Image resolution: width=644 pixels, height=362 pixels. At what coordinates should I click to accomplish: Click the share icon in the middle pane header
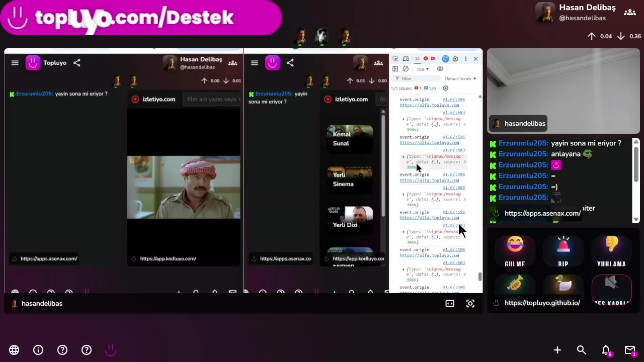[290, 63]
